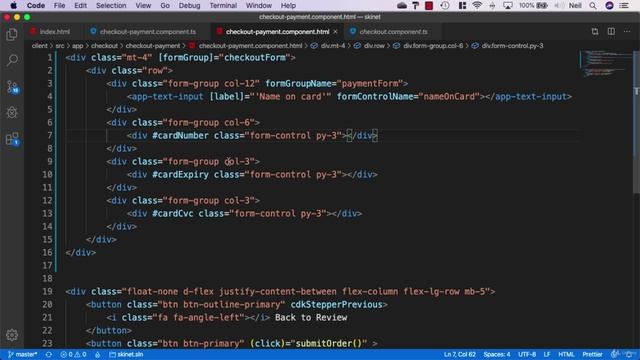Viewport: 640px width, 360px height.
Task: Open the View menu
Action: [x=143, y=5]
